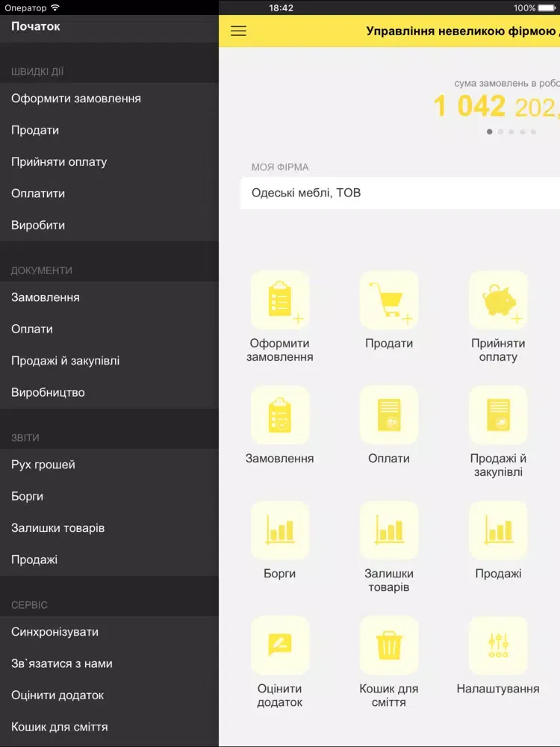Viewport: 560px width, 747px height.
Task: Open the Борги chart tile icon
Action: [x=280, y=530]
